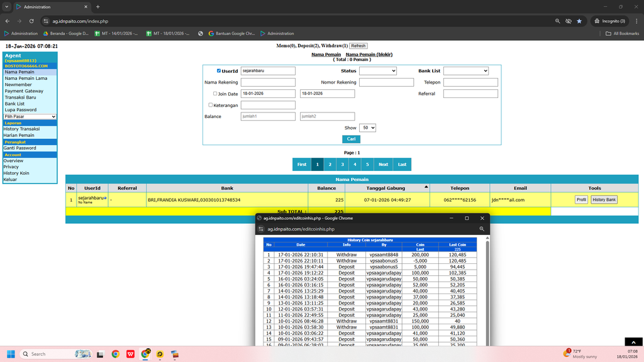The width and height of the screenshot is (644, 362).
Task: Open the red W app in taskbar
Action: click(130, 354)
